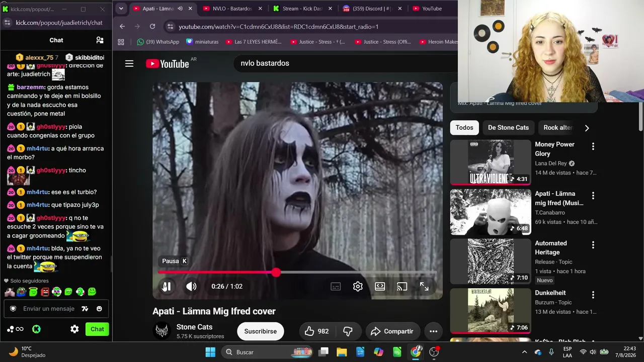Open the Kick channel points icon

coord(15,329)
